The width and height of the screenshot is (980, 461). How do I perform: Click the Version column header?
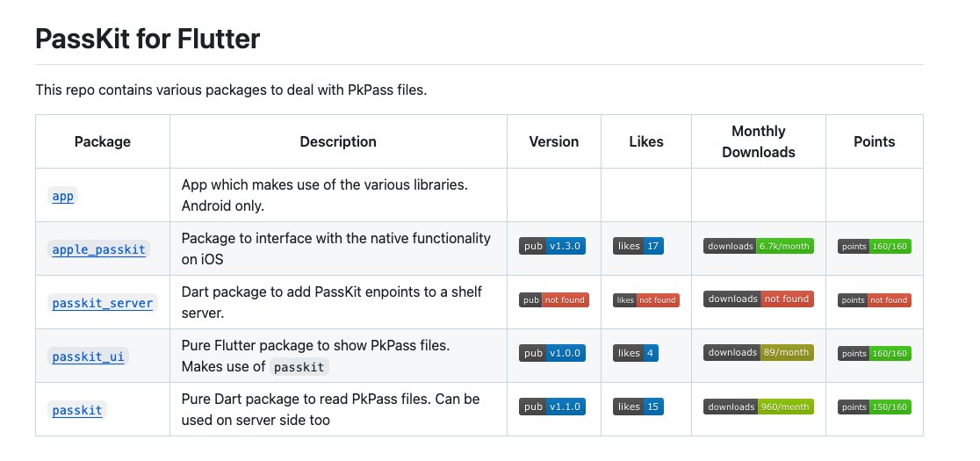[x=554, y=141]
